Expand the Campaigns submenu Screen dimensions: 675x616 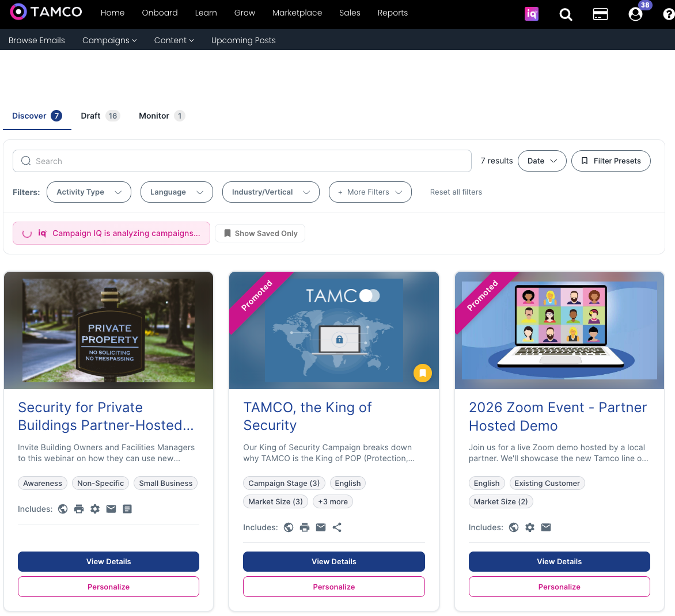click(x=109, y=40)
